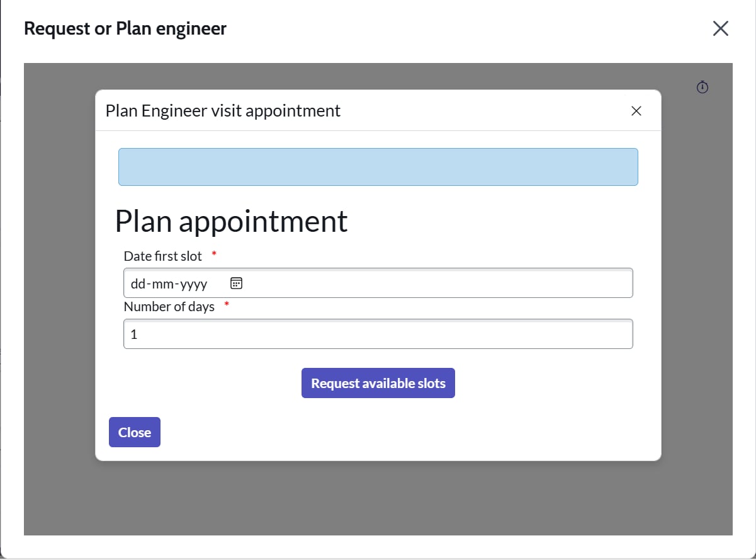Focus the Number of days input
Screen dimensions: 756x560
point(378,334)
